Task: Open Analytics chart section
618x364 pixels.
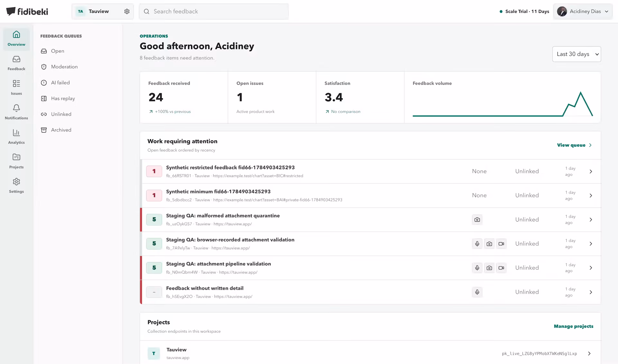Action: pos(16,137)
